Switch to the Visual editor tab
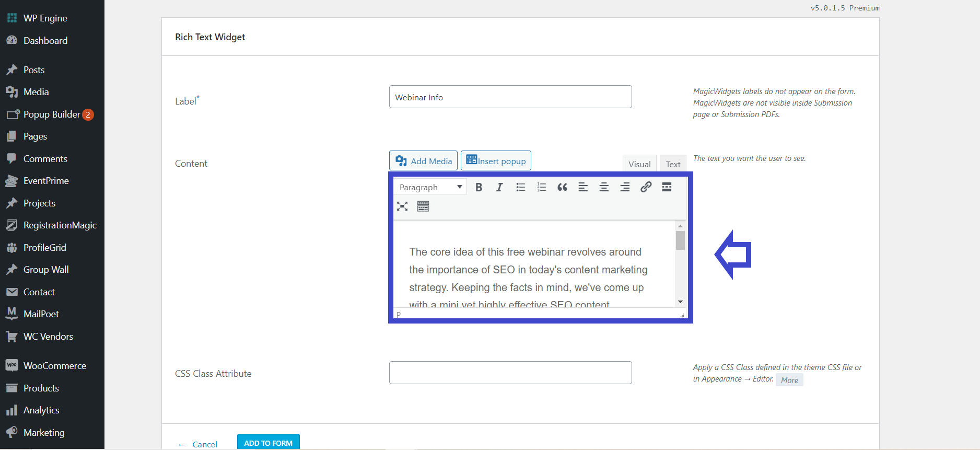The width and height of the screenshot is (980, 450). point(639,164)
